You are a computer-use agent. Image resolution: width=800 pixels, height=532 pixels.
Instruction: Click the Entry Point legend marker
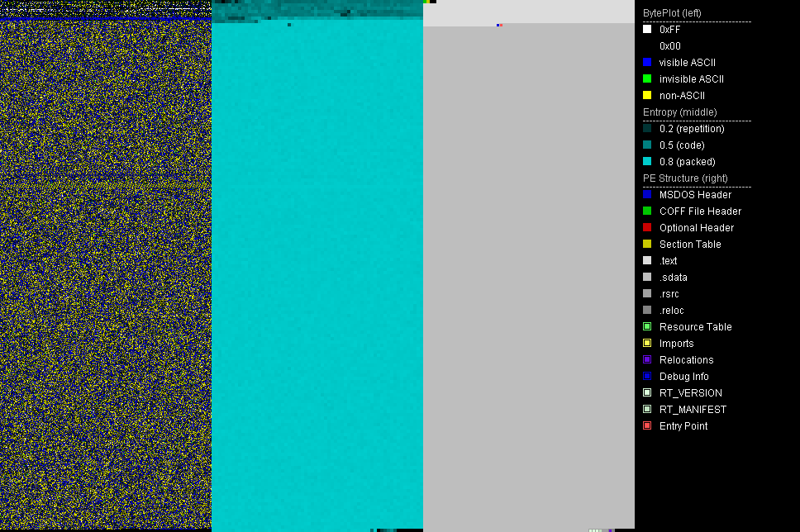647,426
